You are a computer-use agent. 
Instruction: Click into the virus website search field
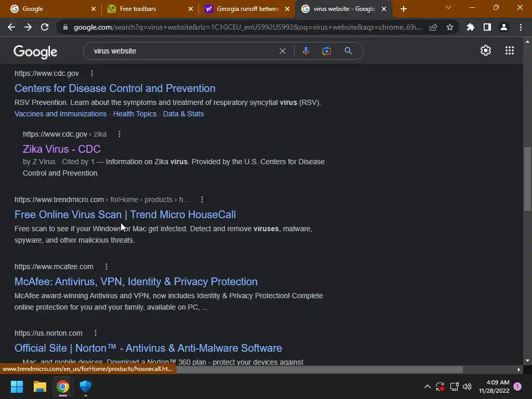[183, 51]
